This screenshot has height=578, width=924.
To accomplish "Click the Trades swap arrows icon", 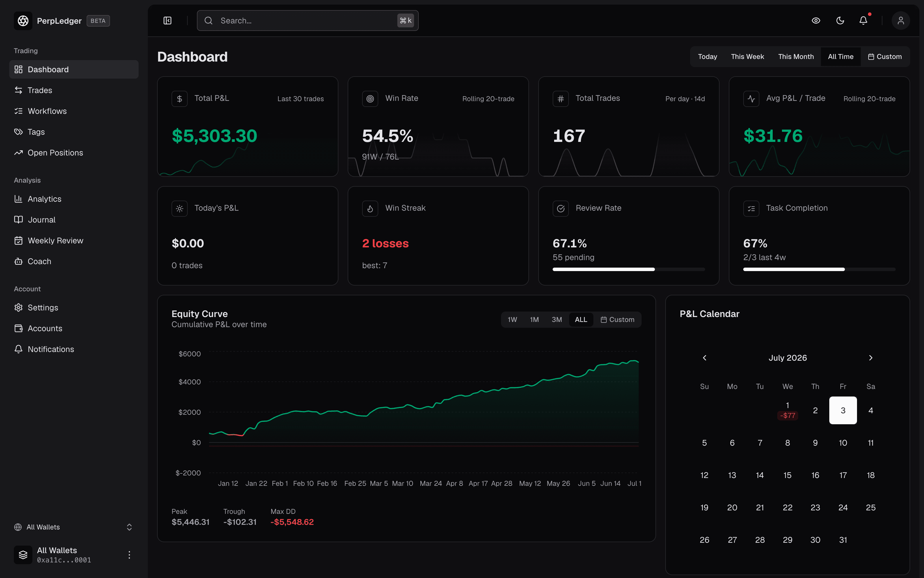I will click(x=18, y=90).
